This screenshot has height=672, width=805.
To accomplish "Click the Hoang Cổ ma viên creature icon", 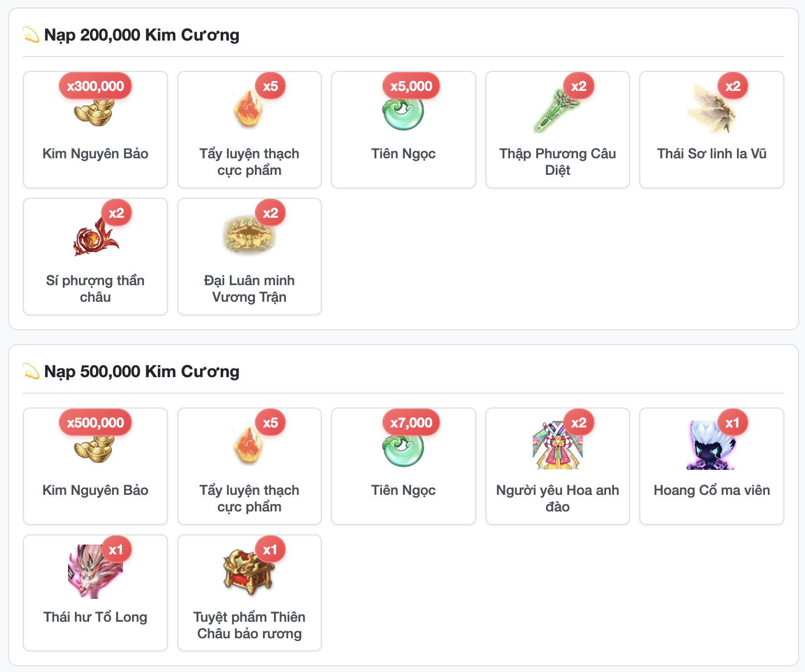I will tap(711, 445).
